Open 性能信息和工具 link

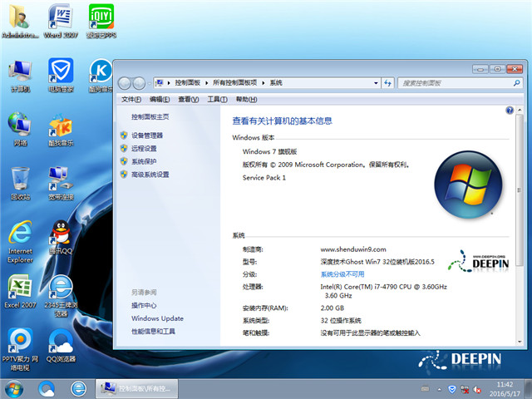coord(153,331)
